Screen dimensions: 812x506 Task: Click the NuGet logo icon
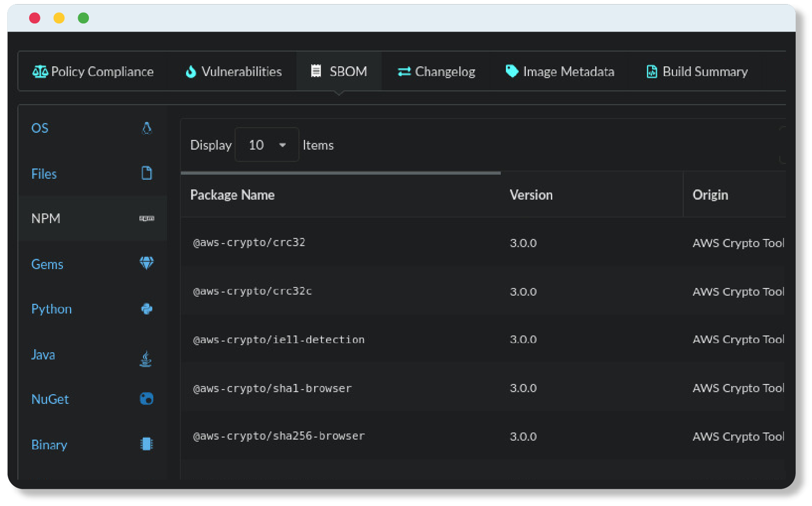coord(147,399)
